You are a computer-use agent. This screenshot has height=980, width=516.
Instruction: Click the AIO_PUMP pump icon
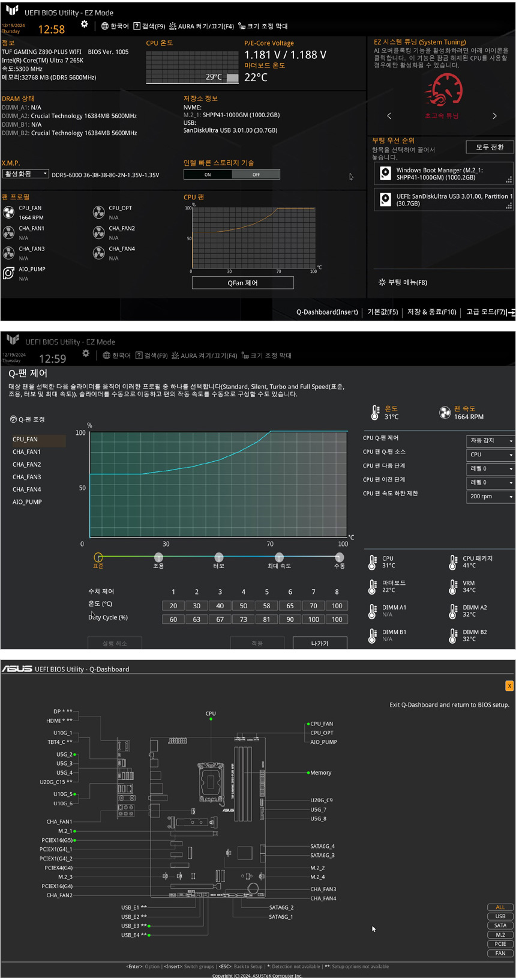pos(8,274)
